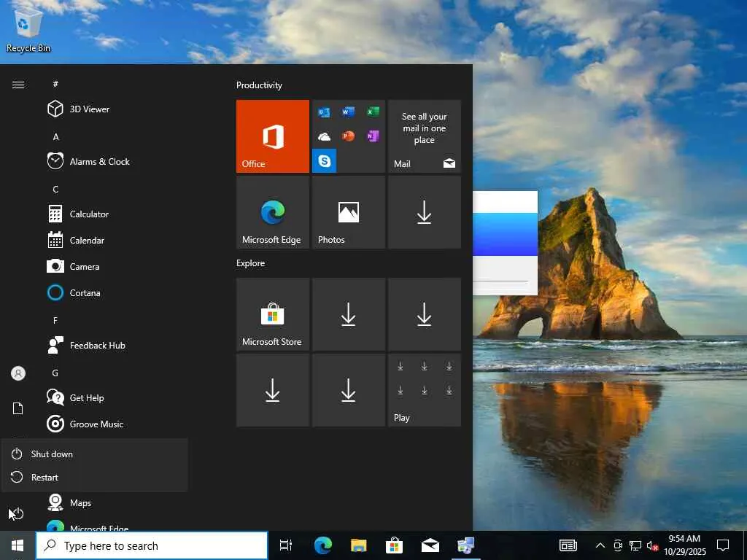
Task: Open File Explorer from the taskbar
Action: point(358,545)
